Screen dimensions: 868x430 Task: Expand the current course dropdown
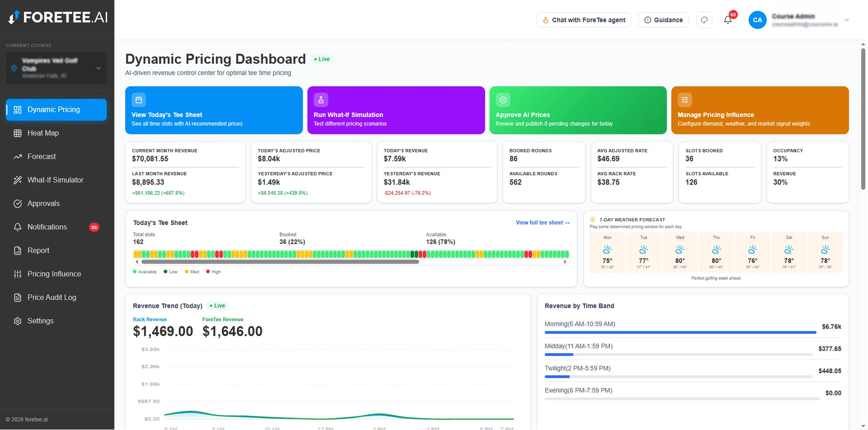99,68
